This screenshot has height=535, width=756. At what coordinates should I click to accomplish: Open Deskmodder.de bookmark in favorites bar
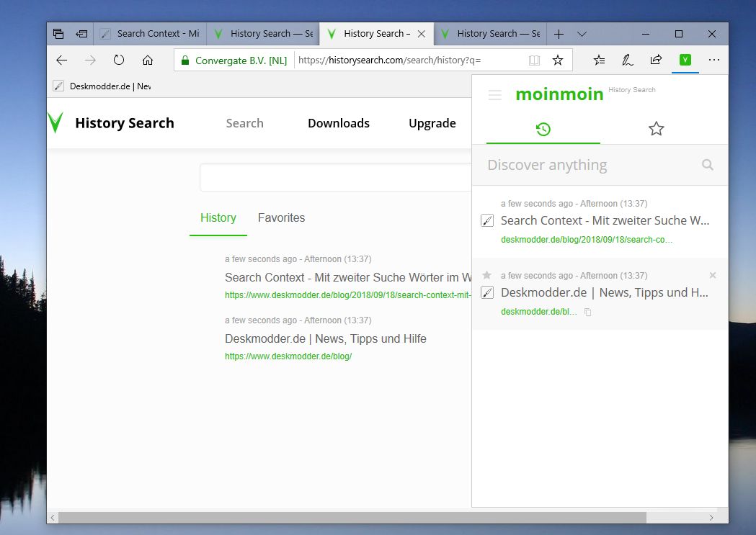[102, 86]
